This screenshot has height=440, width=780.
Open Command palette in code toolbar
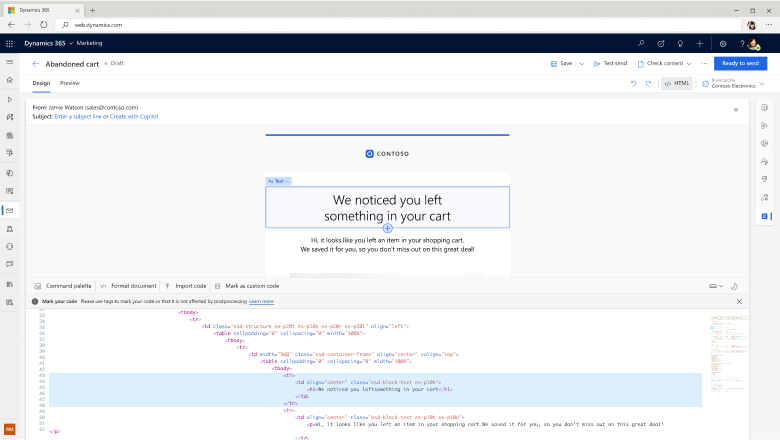pyautogui.click(x=63, y=286)
